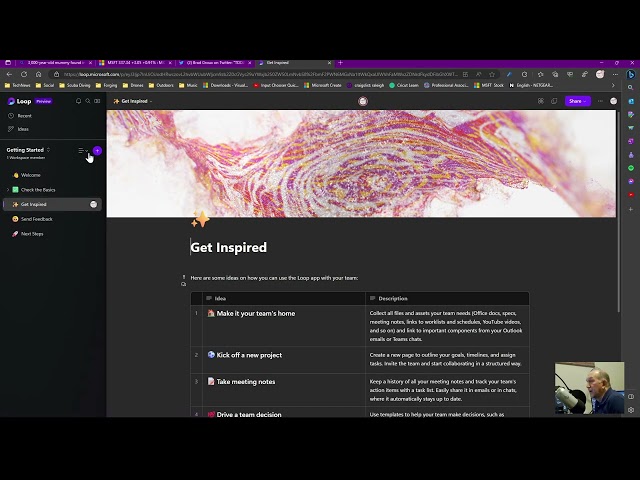The width and height of the screenshot is (640, 480).
Task: Open the MSFT Stock bookmark
Action: [489, 85]
